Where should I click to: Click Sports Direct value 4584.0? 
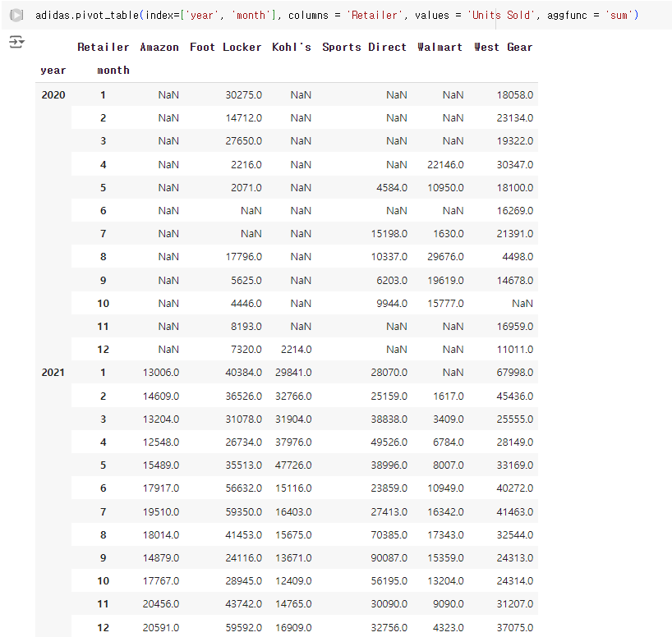click(x=392, y=188)
